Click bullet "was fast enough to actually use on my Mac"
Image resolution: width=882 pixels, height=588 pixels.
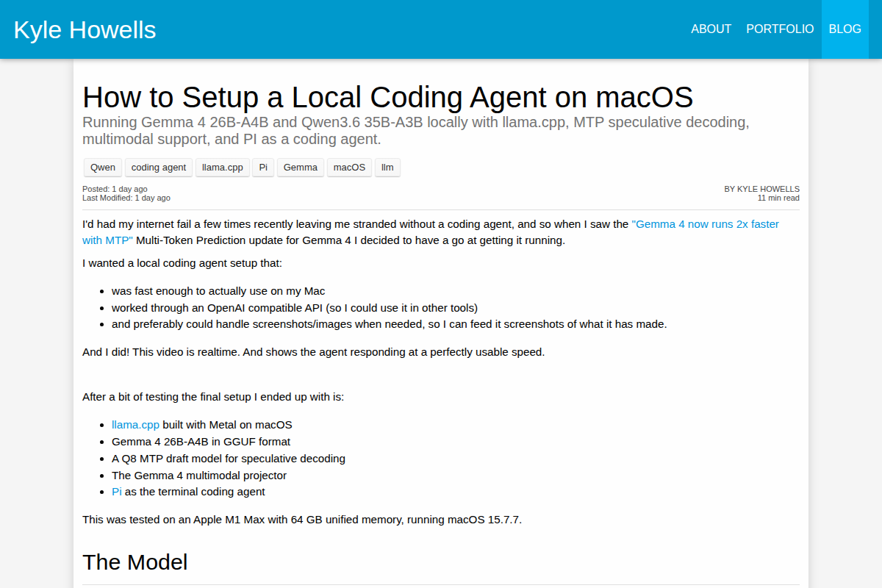[x=218, y=291]
